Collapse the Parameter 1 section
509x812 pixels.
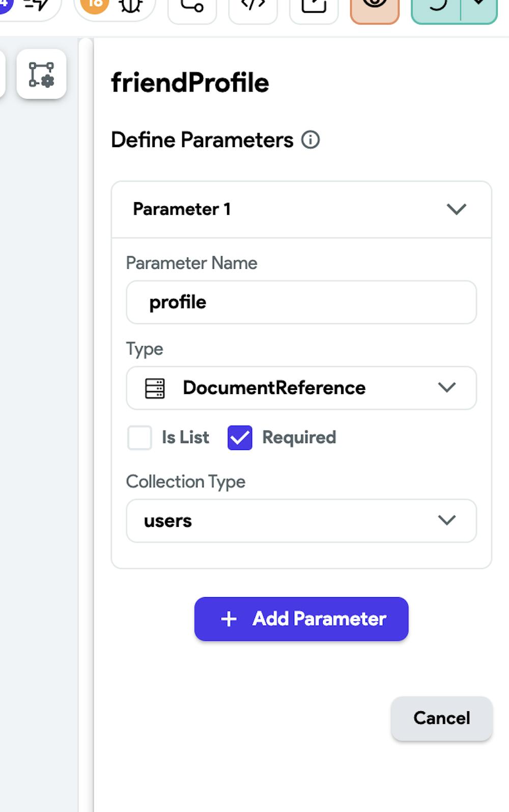[x=456, y=209]
